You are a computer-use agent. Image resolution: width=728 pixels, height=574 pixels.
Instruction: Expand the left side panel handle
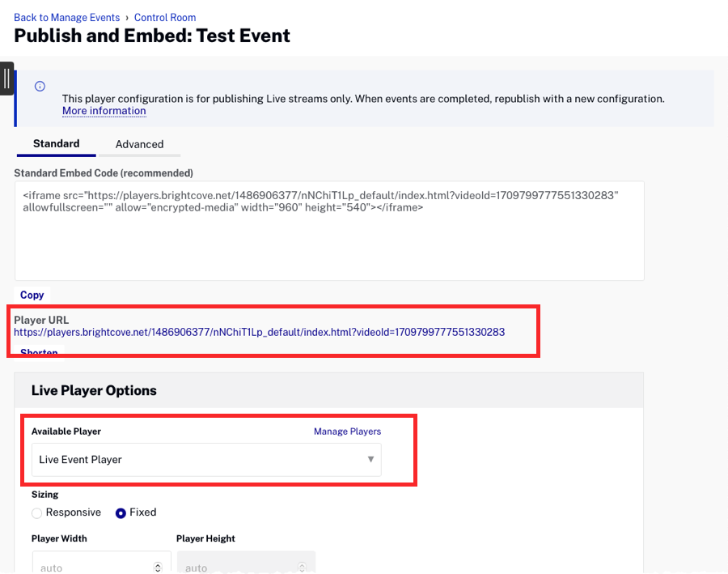pos(6,79)
